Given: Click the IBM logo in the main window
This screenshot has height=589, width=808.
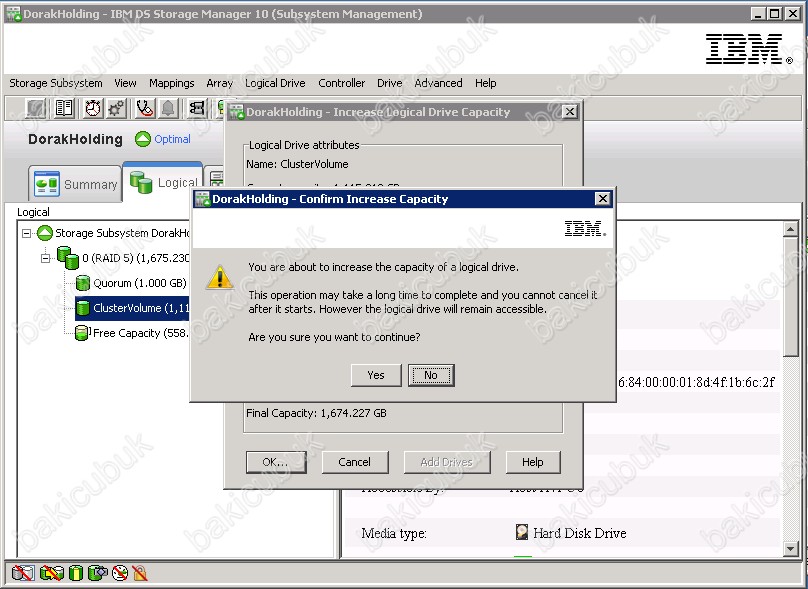Looking at the screenshot, I should point(749,49).
